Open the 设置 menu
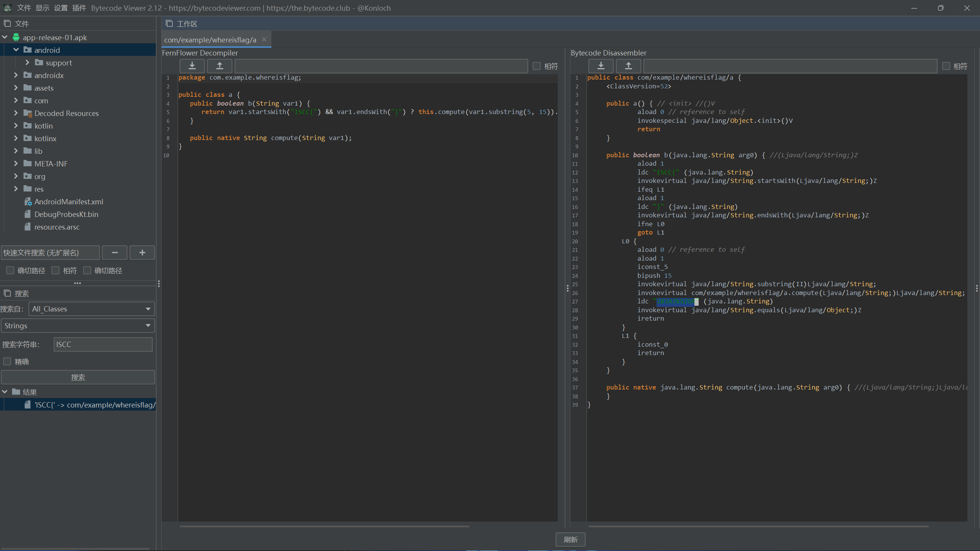This screenshot has height=551, width=980. pyautogui.click(x=61, y=8)
